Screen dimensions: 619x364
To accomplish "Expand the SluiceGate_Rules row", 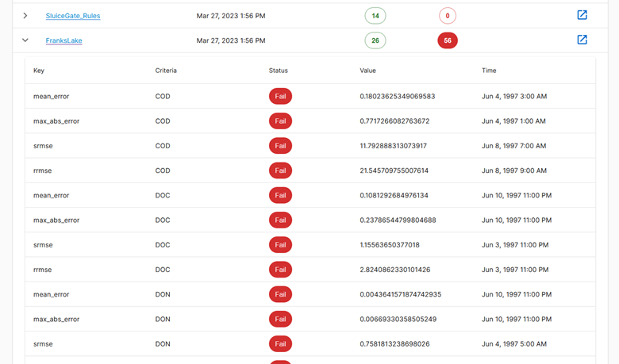I will pos(25,16).
